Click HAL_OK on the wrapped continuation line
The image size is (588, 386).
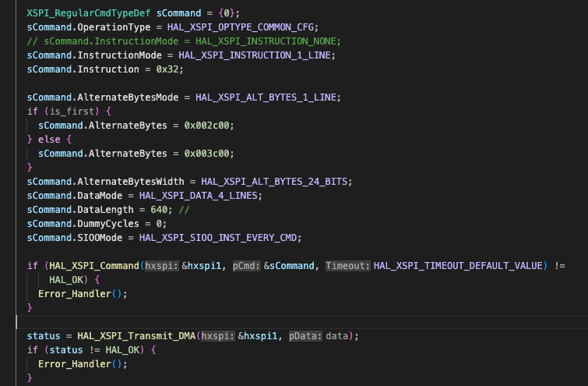click(66, 280)
